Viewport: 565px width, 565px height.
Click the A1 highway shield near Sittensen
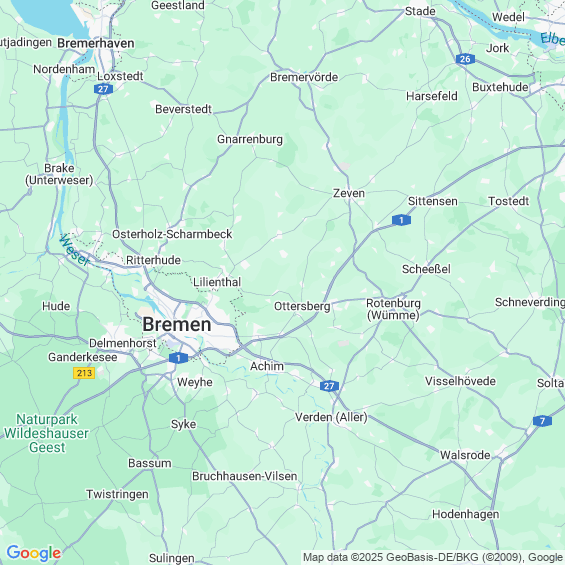point(401,219)
